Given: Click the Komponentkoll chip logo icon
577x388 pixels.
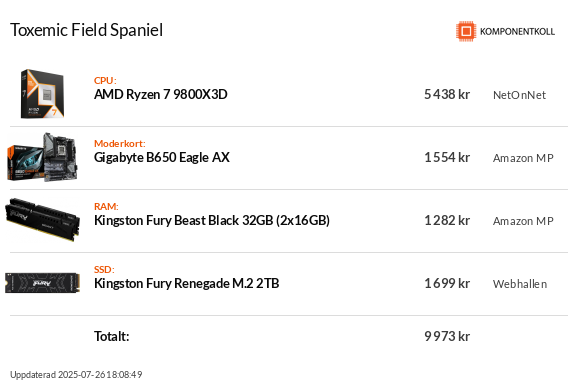Looking at the screenshot, I should coord(466,31).
